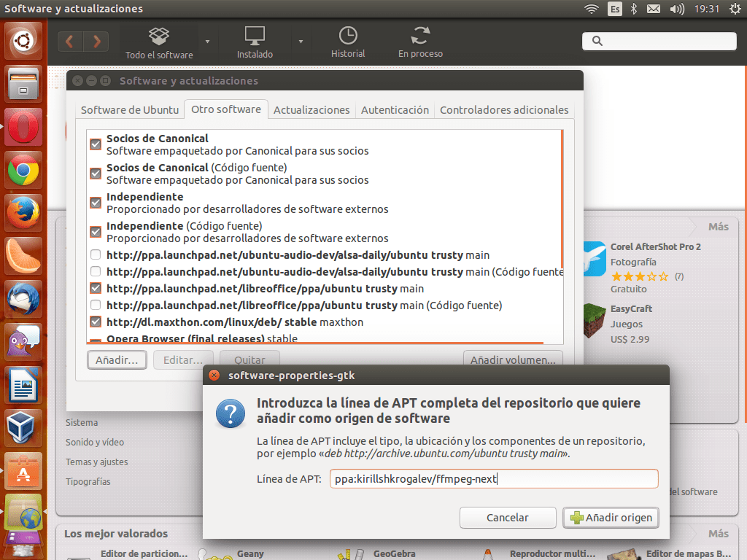Disable the dl.maxthon.com stable repository checkbox

click(96, 322)
